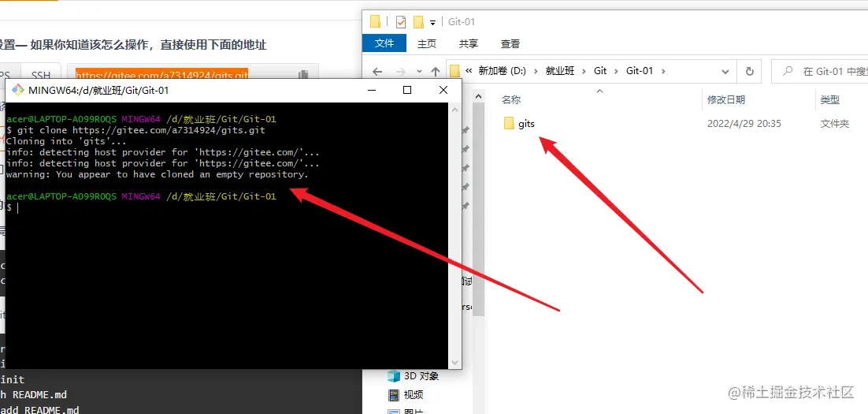The image size is (868, 414).
Task: Select the gits folder icon
Action: [x=510, y=123]
